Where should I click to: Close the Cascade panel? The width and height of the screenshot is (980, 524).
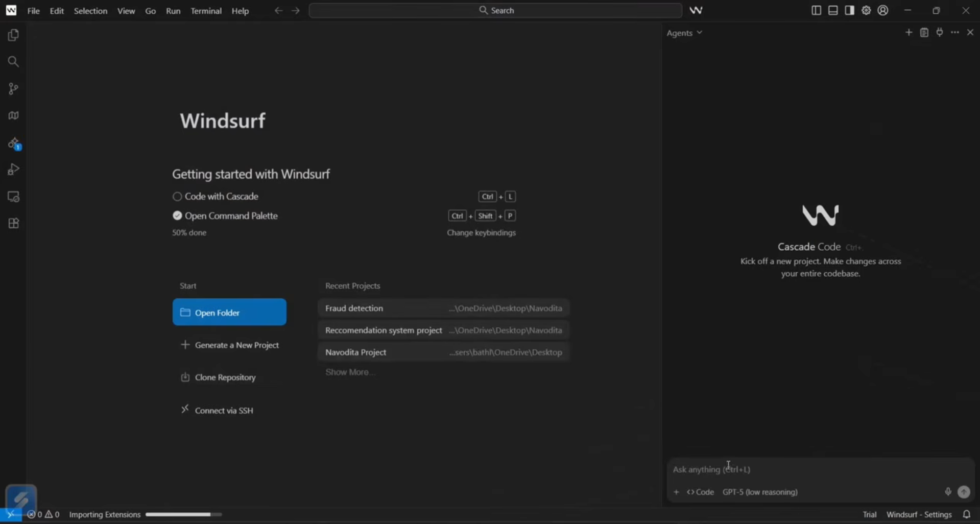970,32
